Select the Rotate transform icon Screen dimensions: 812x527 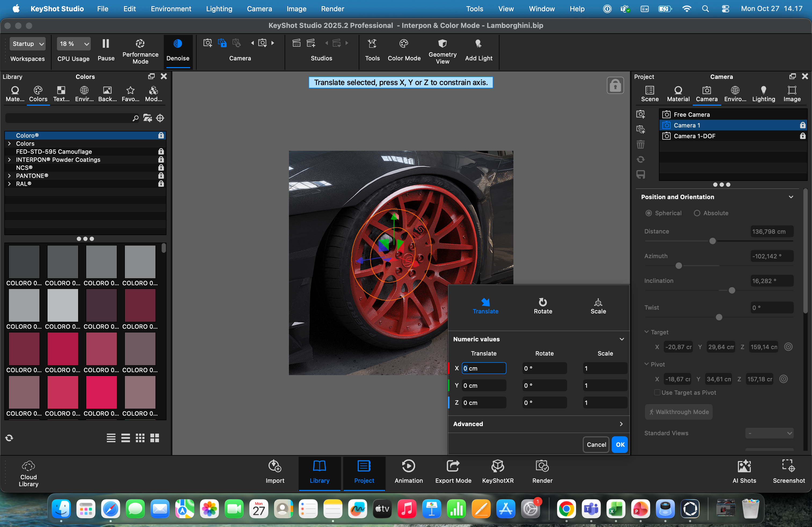pos(542,302)
